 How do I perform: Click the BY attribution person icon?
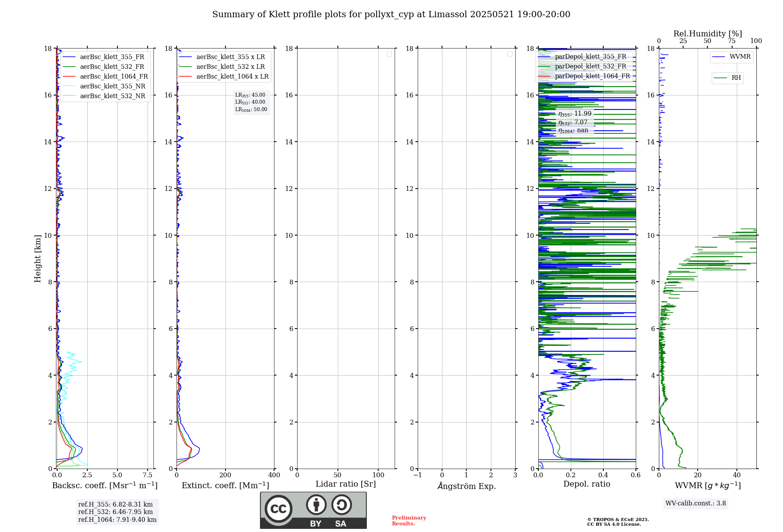pos(316,505)
